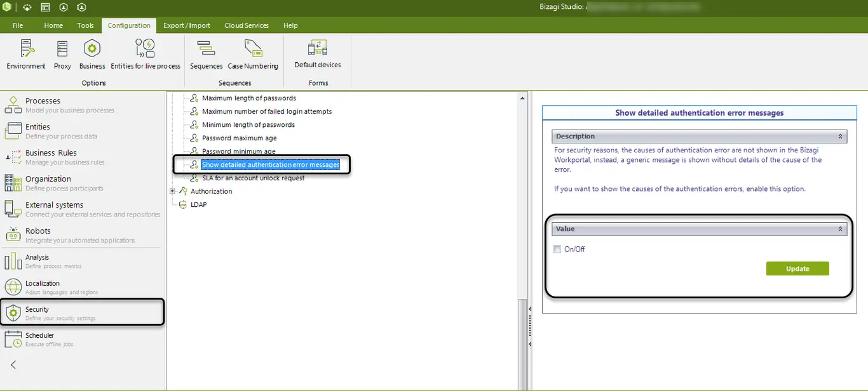Open the Robots module

point(83,235)
